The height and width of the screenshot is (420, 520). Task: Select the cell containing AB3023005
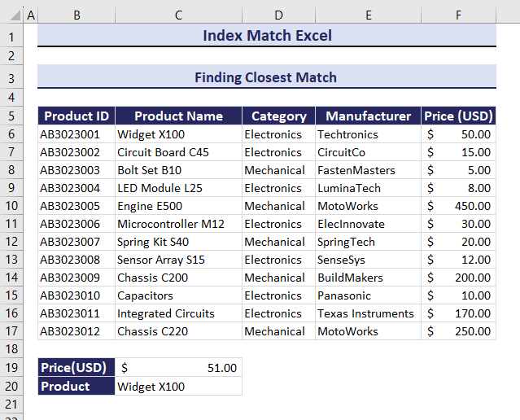[x=76, y=206]
